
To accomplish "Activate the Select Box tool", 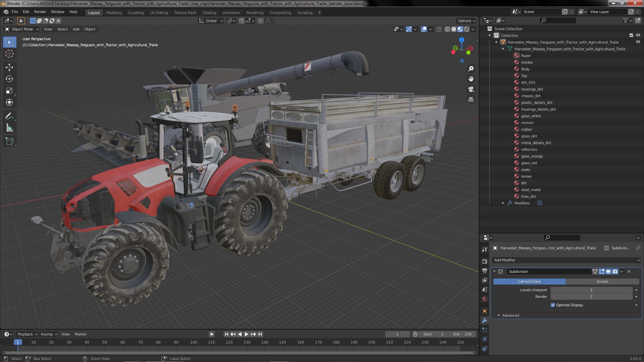I will point(9,42).
